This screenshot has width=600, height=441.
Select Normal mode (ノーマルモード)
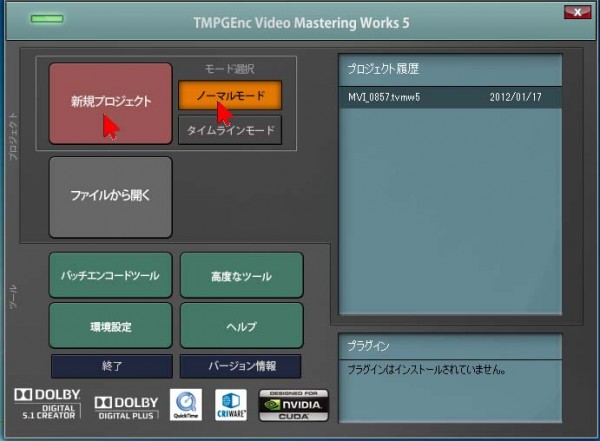(230, 95)
